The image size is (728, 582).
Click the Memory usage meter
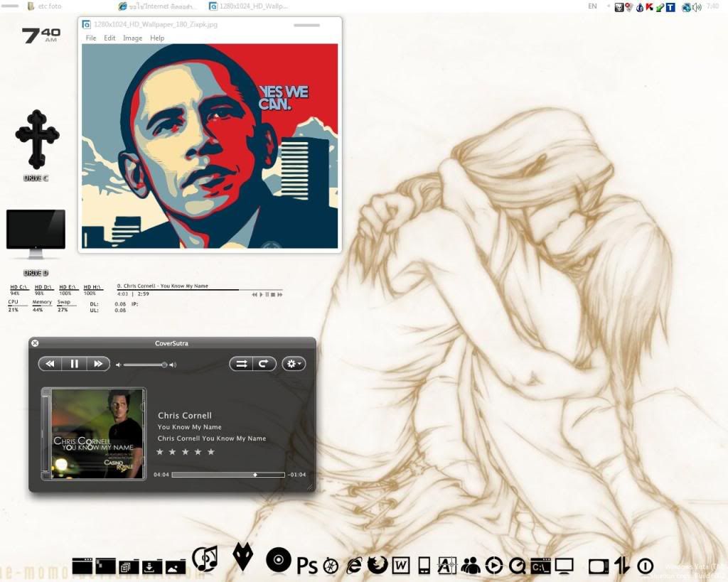pyautogui.click(x=42, y=306)
